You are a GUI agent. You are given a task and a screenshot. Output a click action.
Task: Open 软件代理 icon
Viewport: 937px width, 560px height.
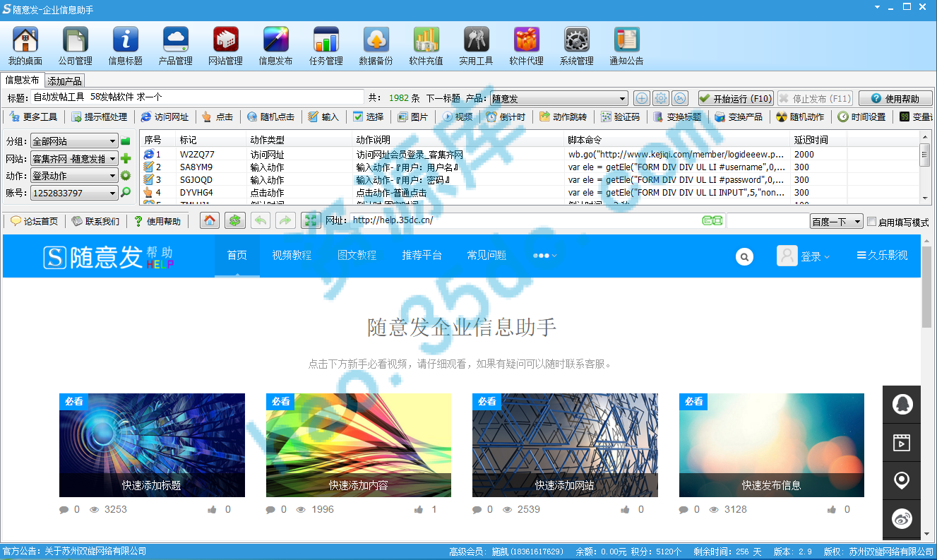tap(526, 45)
